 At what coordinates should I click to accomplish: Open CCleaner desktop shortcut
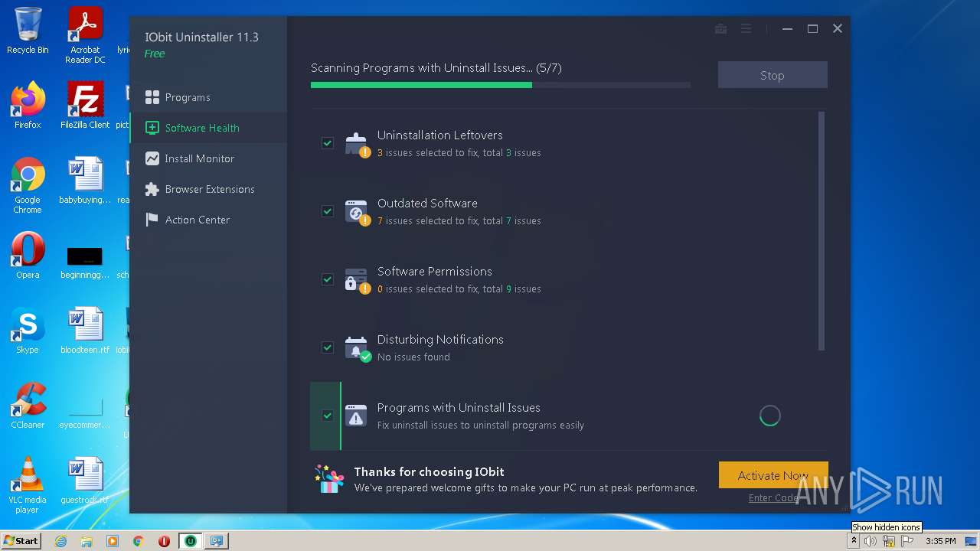pyautogui.click(x=28, y=406)
